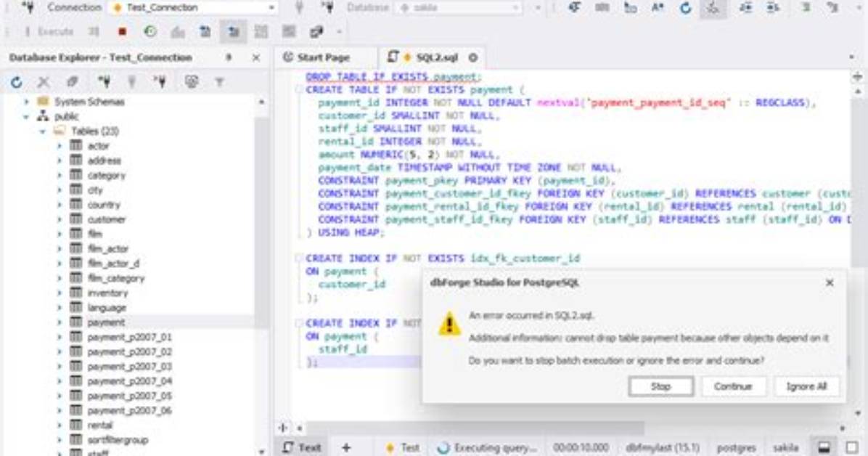The width and height of the screenshot is (868, 456).
Task: Click the highlighted formatting icon next to refresh
Action: 713,8
